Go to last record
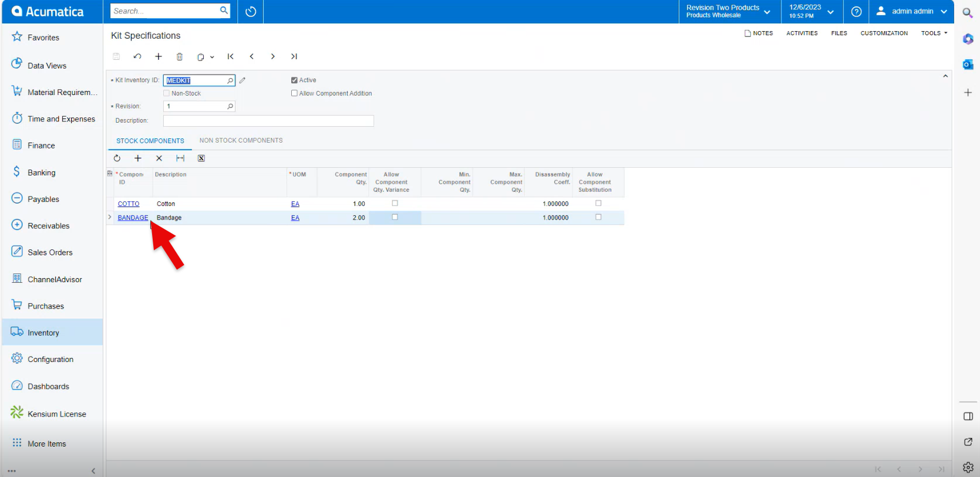 294,56
